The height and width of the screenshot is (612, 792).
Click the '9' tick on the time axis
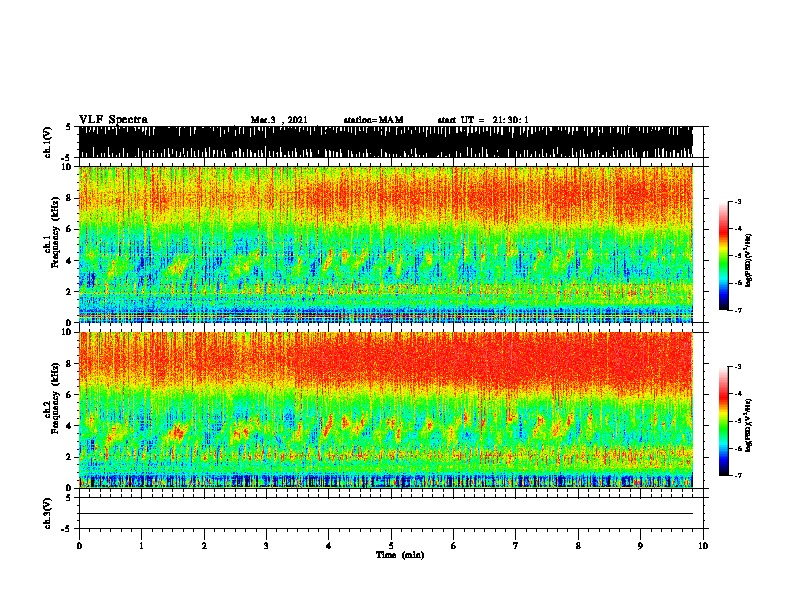click(x=640, y=546)
